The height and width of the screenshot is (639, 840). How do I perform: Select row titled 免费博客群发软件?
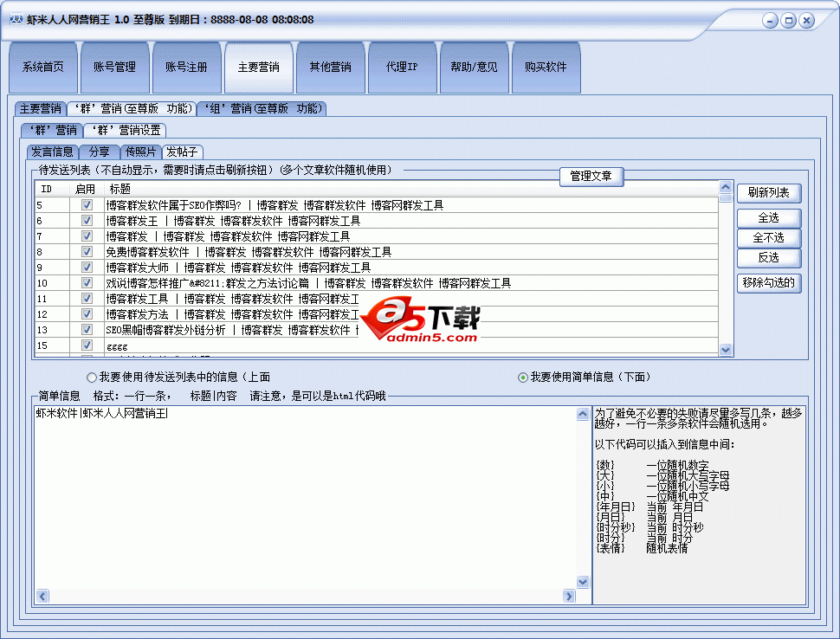[377, 252]
